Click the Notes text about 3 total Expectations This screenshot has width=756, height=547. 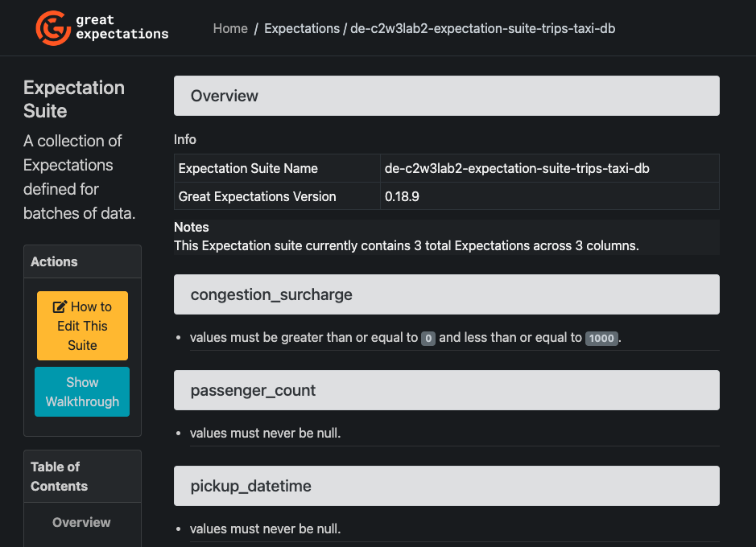[407, 245]
